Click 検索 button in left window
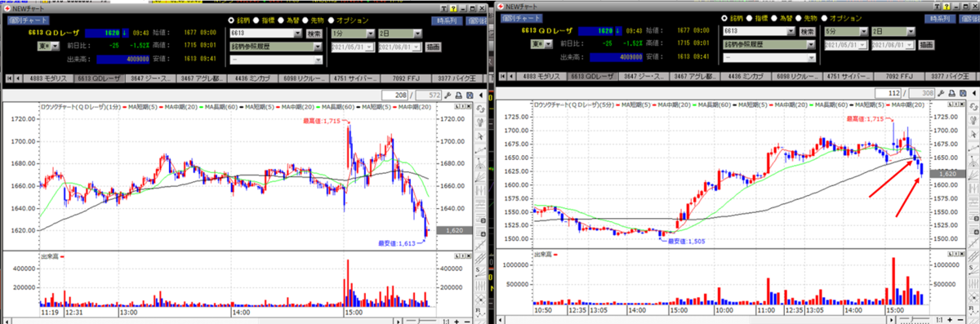 314,33
